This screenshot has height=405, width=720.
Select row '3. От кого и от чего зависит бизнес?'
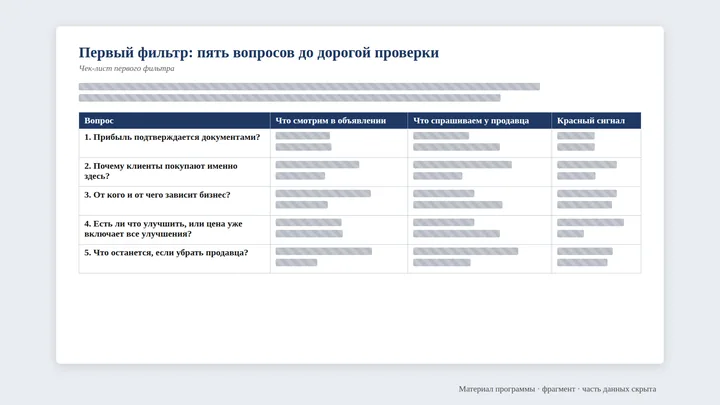(360, 201)
